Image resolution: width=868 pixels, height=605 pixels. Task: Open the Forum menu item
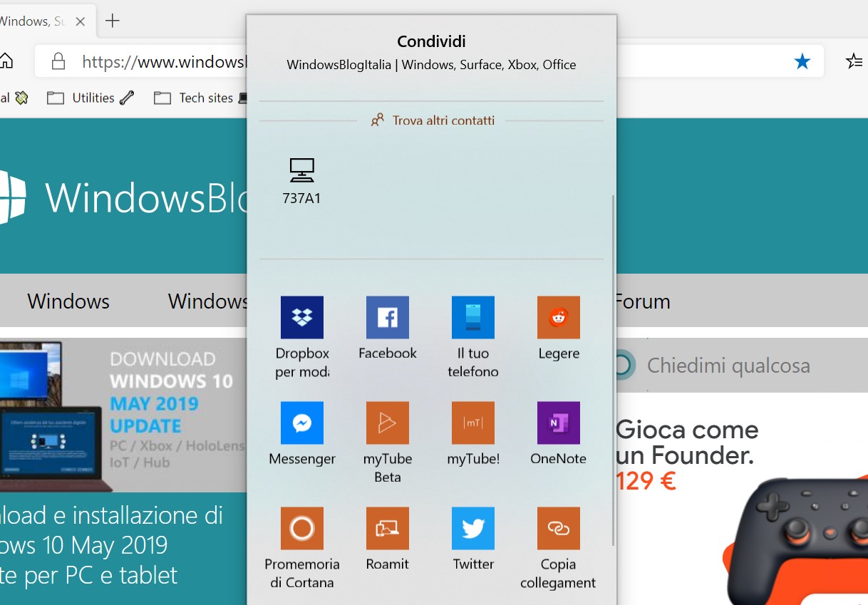pyautogui.click(x=643, y=301)
